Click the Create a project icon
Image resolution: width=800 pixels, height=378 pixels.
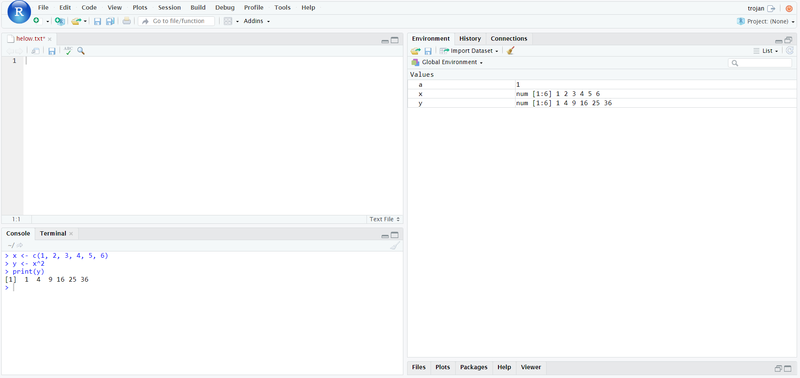point(60,21)
